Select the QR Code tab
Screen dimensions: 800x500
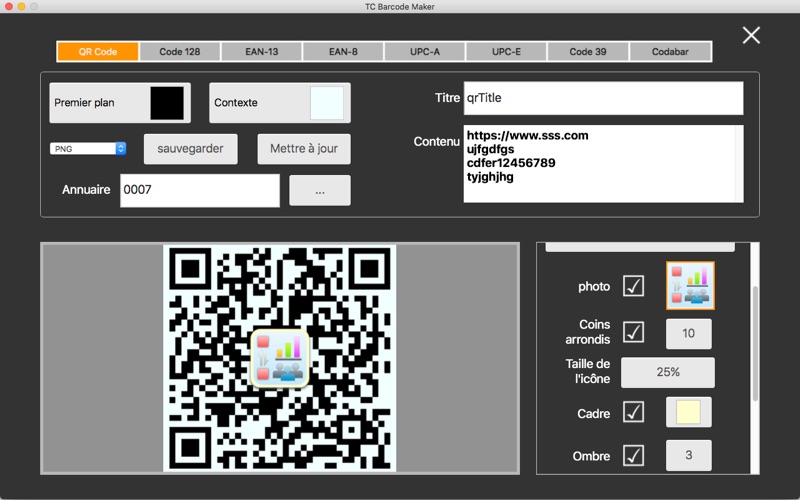[x=98, y=52]
